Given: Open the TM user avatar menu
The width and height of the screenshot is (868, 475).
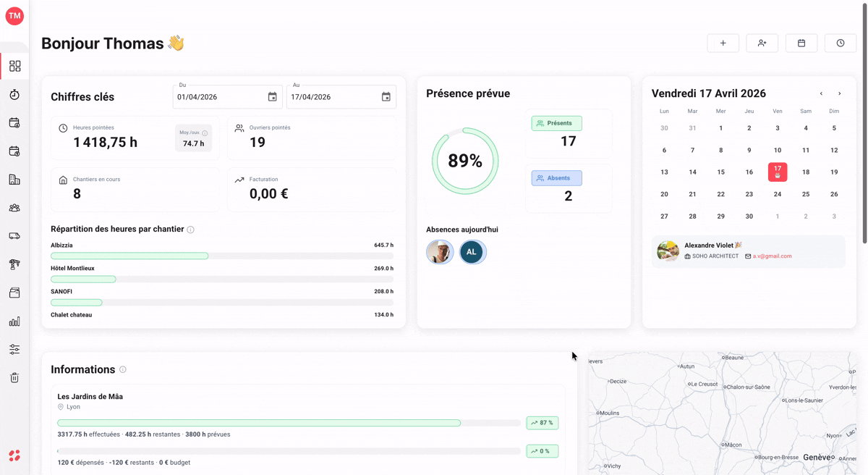Looking at the screenshot, I should [14, 16].
